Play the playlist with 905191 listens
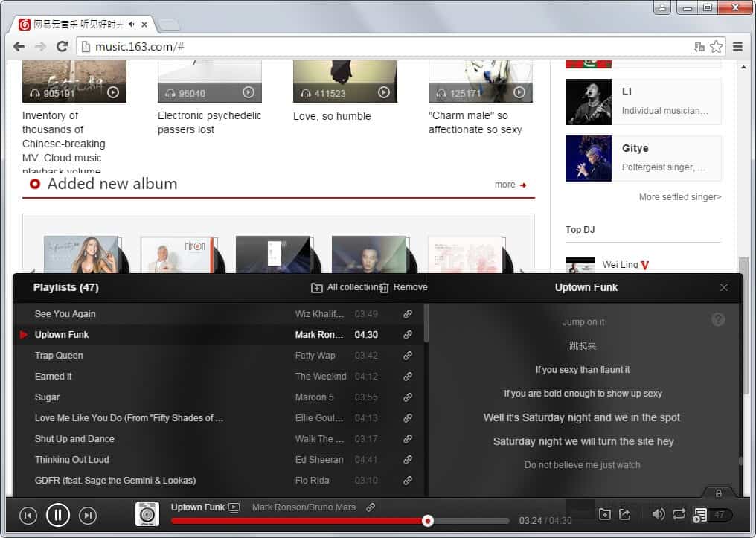756x538 pixels. point(113,92)
